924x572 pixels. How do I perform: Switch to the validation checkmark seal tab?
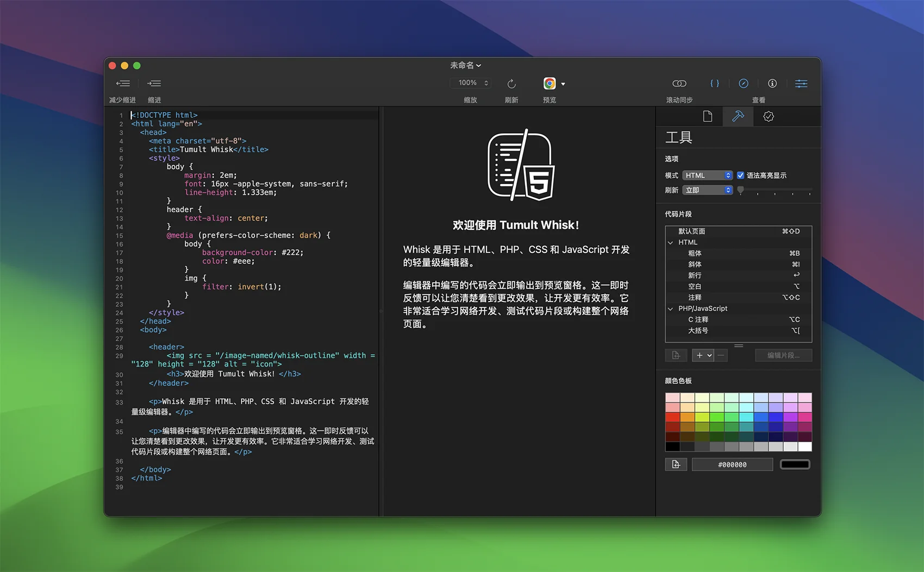[x=769, y=116]
